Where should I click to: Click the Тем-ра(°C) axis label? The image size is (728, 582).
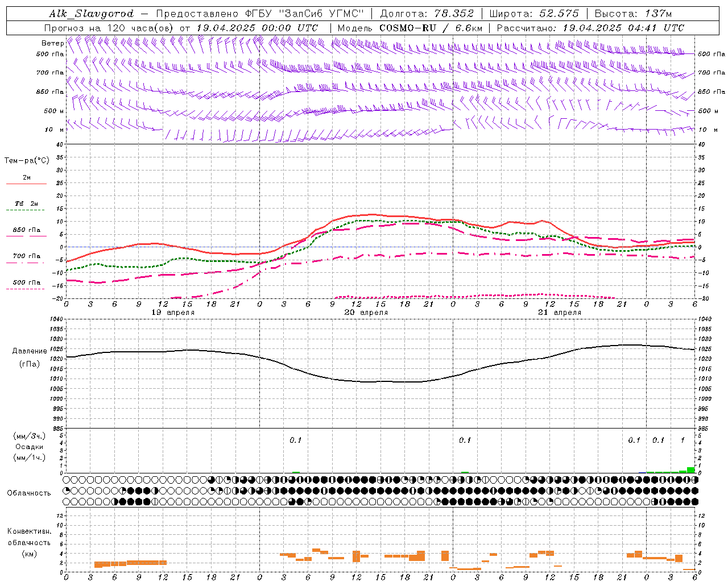27,161
